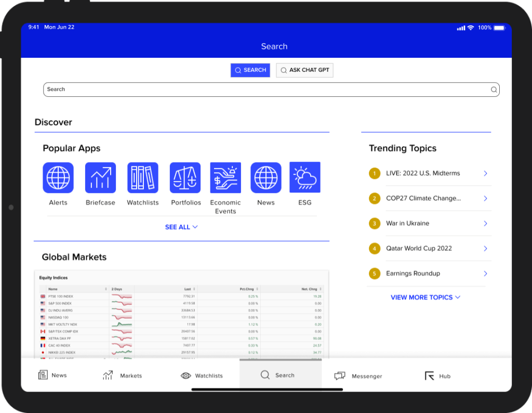This screenshot has width=532, height=413.
Task: Open the Briefcase app icon
Action: click(100, 177)
